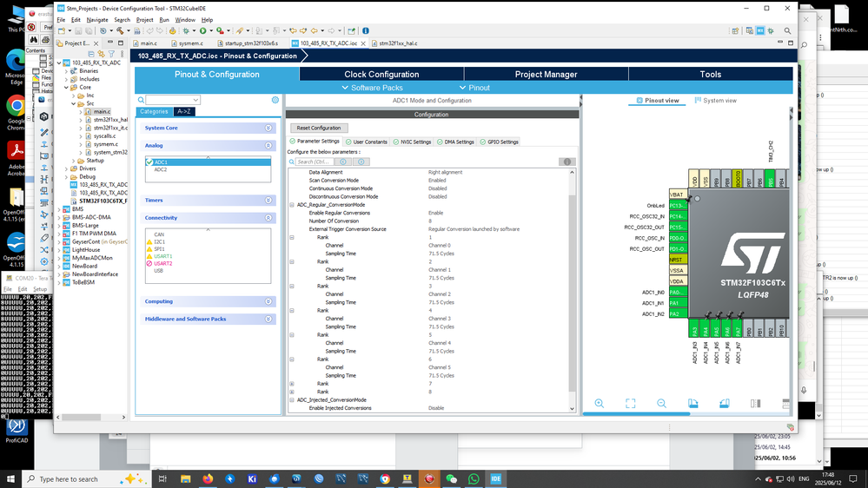The width and height of the screenshot is (868, 488).
Task: Open the Project menu
Action: coord(144,20)
